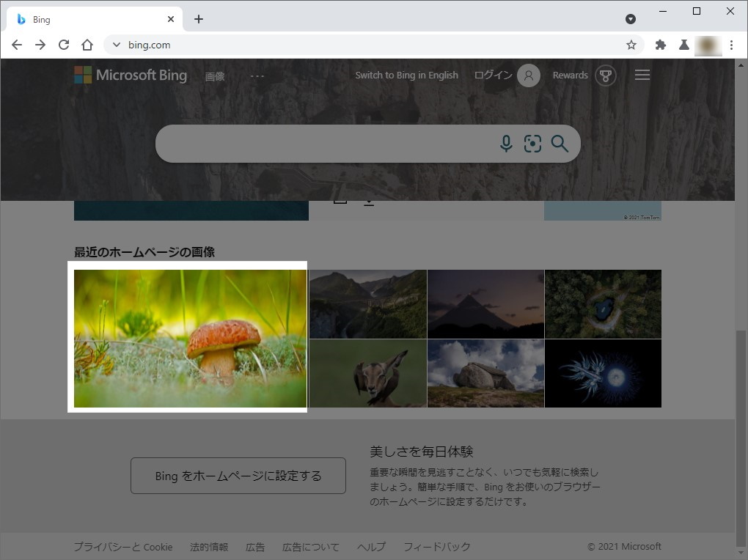
Task: Click the Switch to Bing in English link
Action: click(406, 75)
